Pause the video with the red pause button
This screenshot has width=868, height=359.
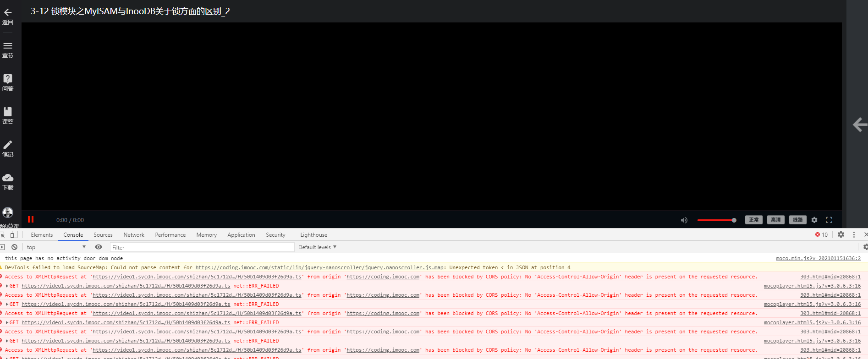click(x=31, y=219)
